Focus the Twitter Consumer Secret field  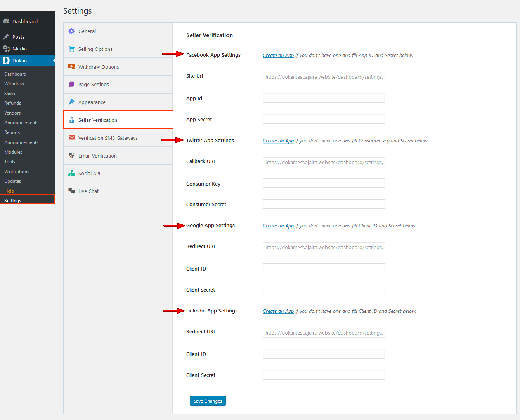(x=324, y=204)
